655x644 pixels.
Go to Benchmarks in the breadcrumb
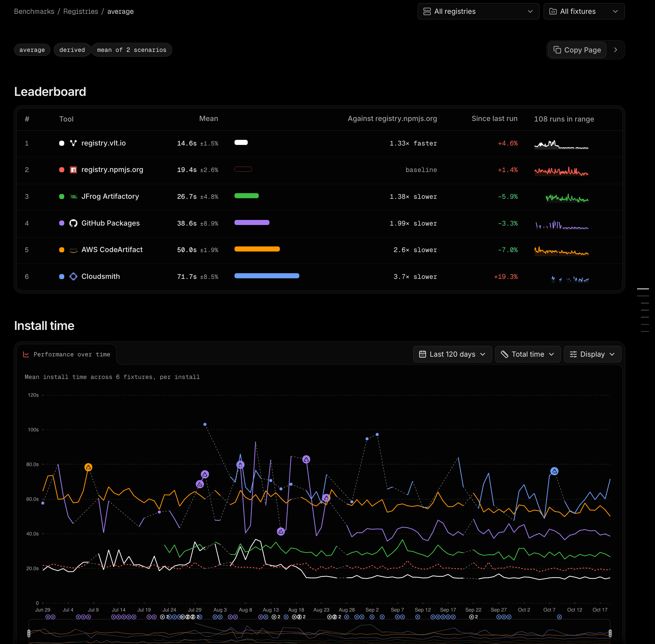pyautogui.click(x=34, y=12)
